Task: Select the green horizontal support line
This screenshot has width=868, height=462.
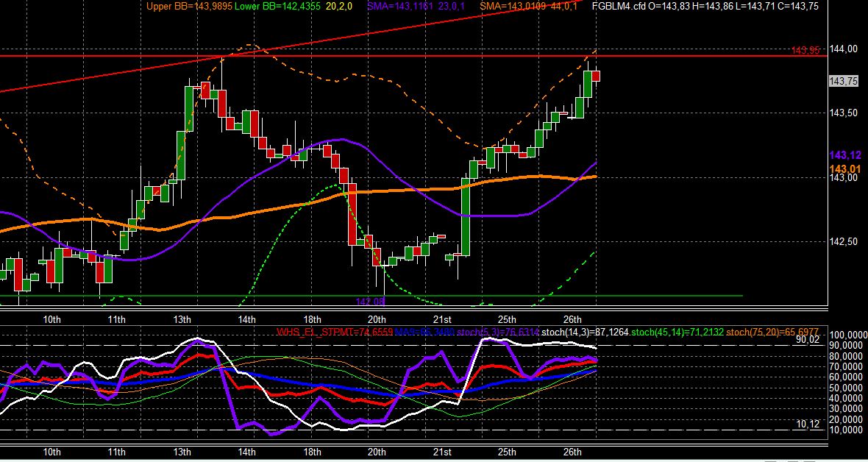Action: pos(371,296)
